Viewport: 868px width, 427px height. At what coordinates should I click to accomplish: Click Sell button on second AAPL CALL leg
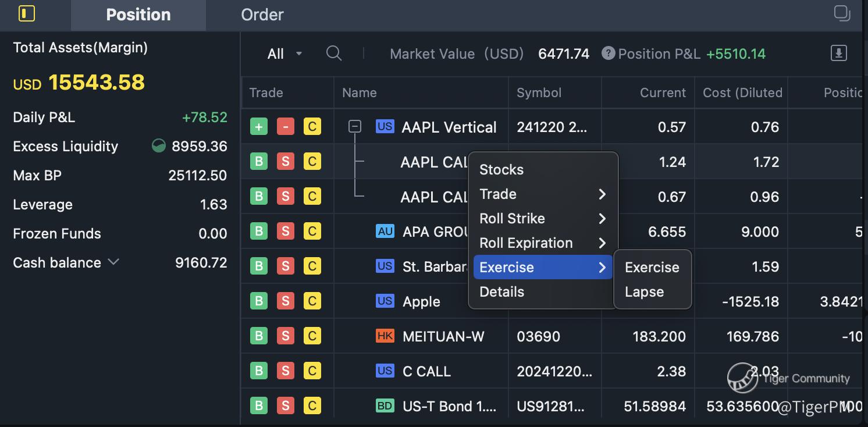285,197
